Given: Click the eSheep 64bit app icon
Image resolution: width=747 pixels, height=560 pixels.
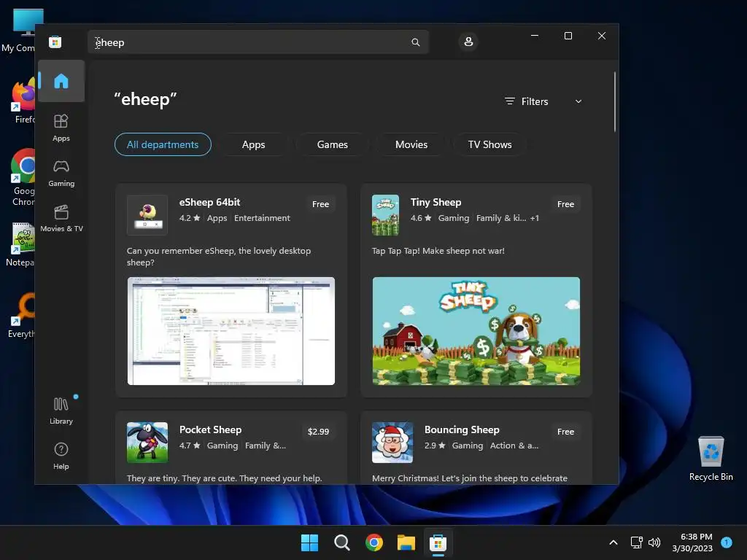Looking at the screenshot, I should point(147,215).
